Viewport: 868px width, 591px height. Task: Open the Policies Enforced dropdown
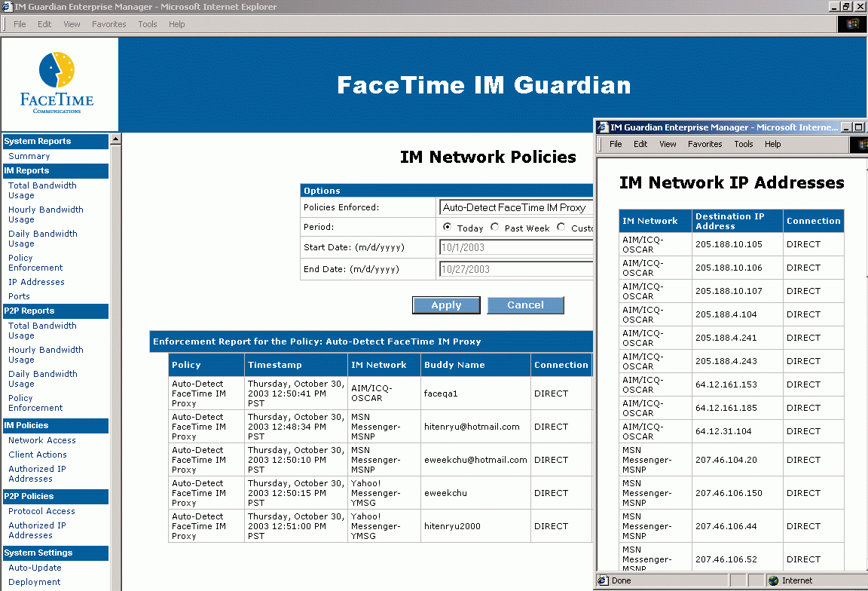coord(516,207)
